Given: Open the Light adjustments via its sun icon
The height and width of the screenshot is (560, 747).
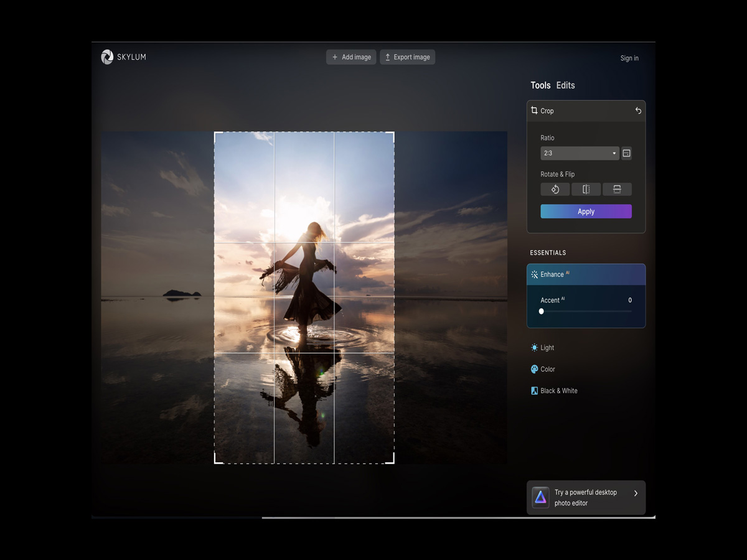Looking at the screenshot, I should click(533, 347).
